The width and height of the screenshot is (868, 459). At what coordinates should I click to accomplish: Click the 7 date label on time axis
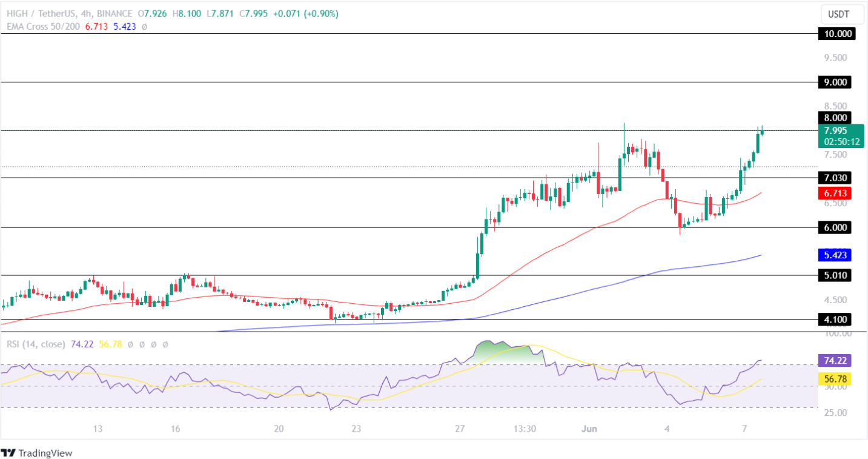(x=744, y=429)
